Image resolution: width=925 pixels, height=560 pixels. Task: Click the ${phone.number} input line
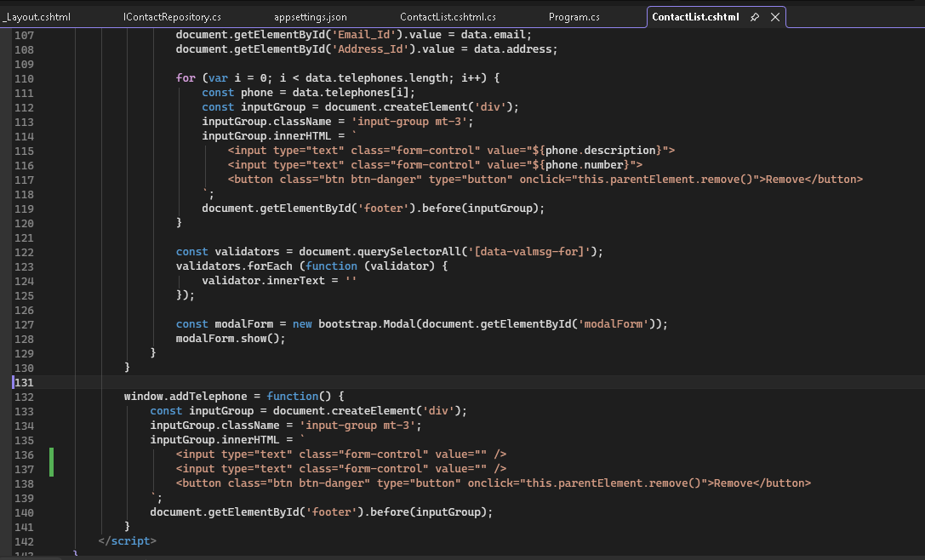click(435, 165)
